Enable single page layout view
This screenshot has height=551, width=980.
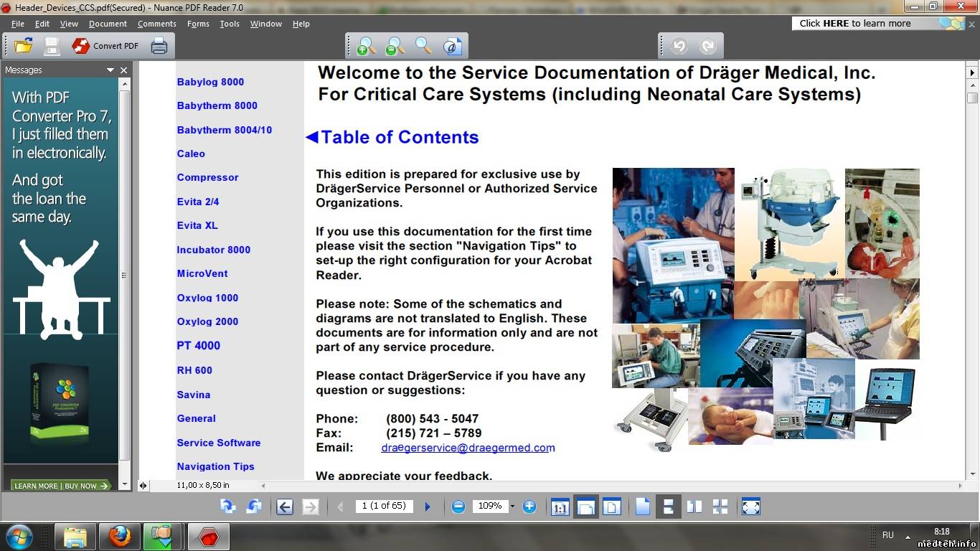click(642, 507)
